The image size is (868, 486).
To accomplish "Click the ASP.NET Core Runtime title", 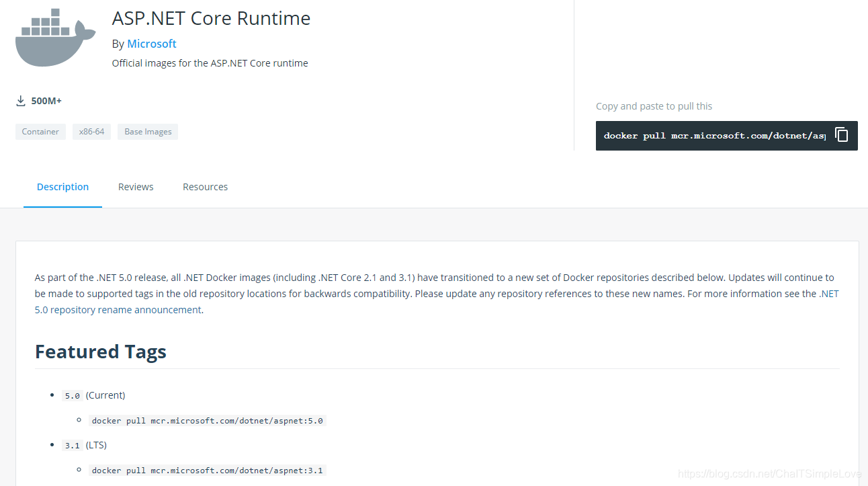I will click(211, 18).
